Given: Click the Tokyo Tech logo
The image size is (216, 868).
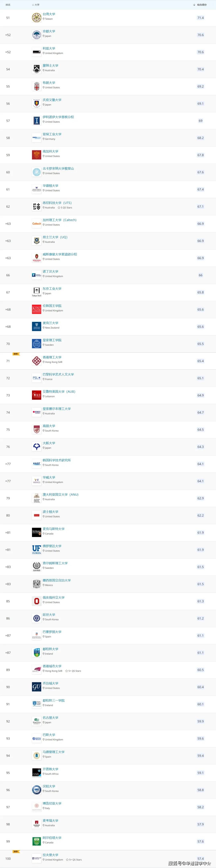Looking at the screenshot, I should tap(36, 292).
